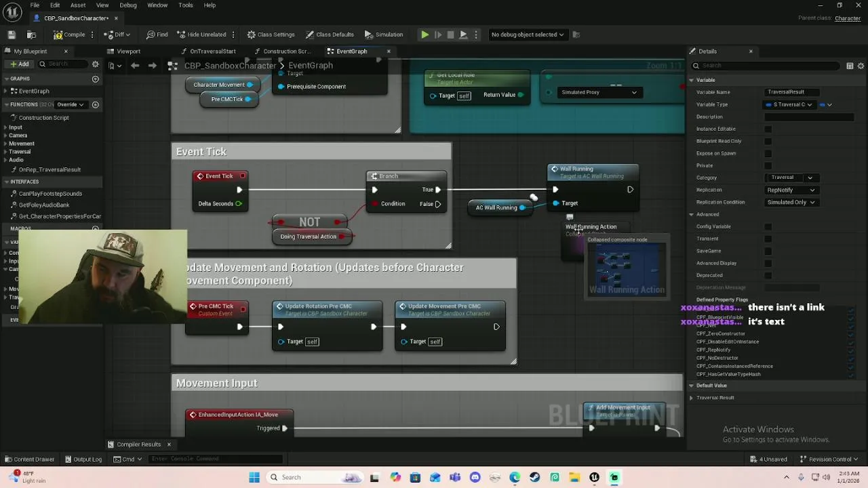868x488 pixels.
Task: Open Compile options three-dot menu
Action: pyautogui.click(x=94, y=35)
